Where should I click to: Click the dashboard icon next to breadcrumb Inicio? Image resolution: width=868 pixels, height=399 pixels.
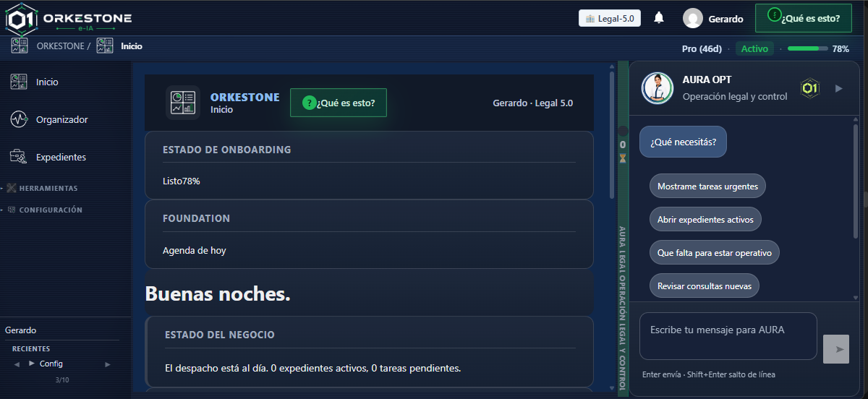coord(105,46)
